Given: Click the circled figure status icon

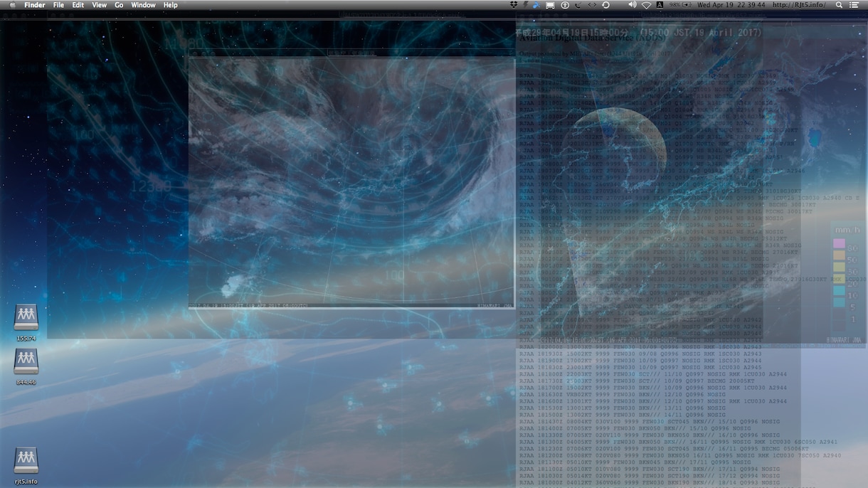Looking at the screenshot, I should (x=565, y=5).
